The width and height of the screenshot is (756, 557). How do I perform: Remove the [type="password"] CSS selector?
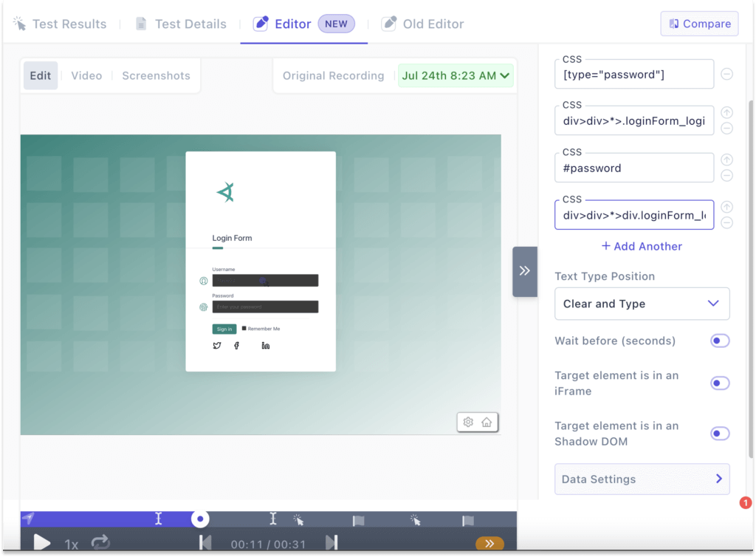click(726, 74)
